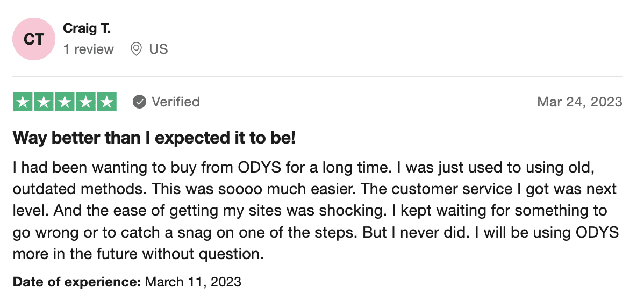
Task: Click the Date of experience label
Action: pyautogui.click(x=77, y=282)
